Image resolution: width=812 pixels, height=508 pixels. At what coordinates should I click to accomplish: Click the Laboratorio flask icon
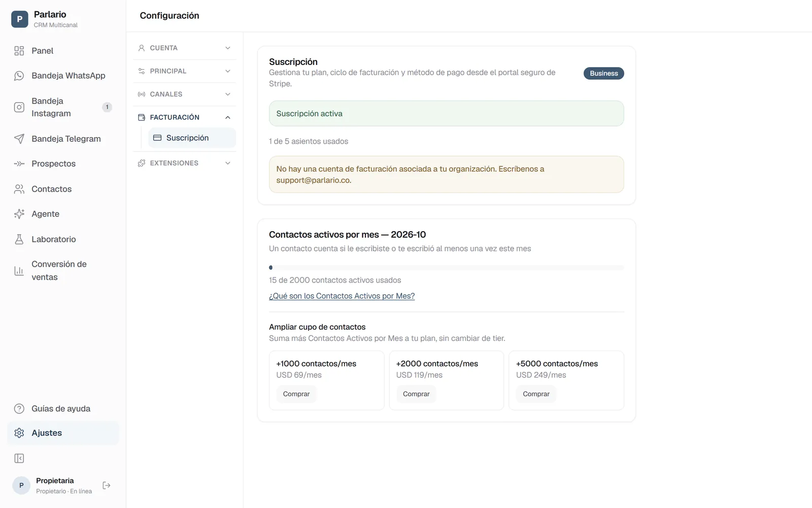[19, 239]
